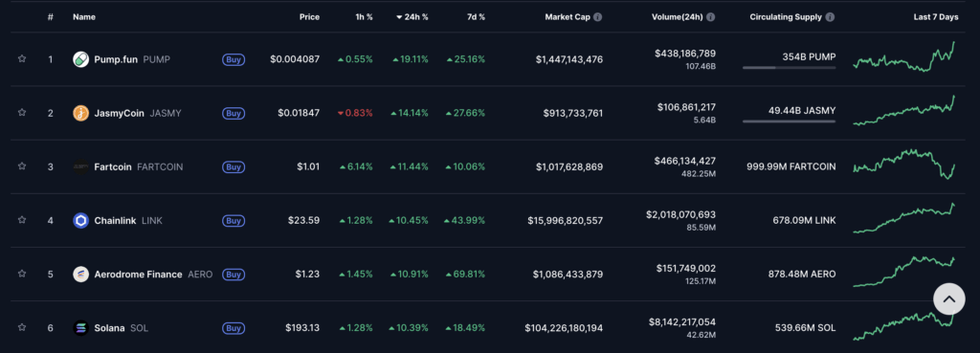
Task: Click the Chainlink hexagon logo icon
Action: pos(80,221)
